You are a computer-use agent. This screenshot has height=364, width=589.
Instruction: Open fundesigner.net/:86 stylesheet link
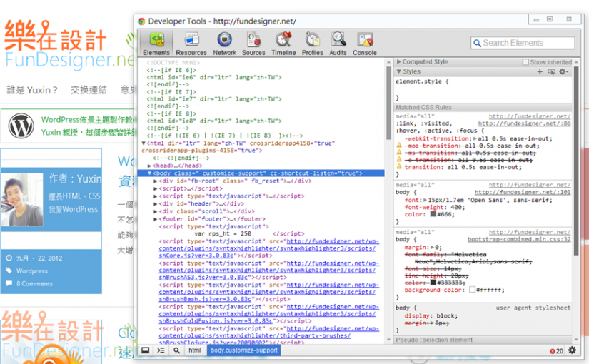[525, 123]
